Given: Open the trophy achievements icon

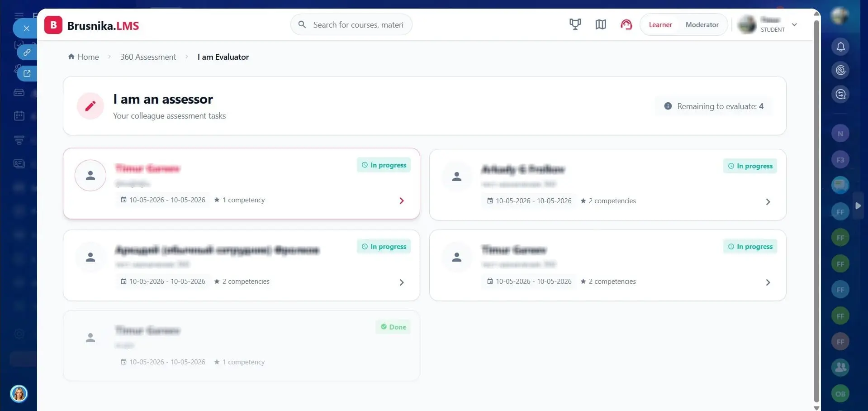Looking at the screenshot, I should [x=575, y=24].
